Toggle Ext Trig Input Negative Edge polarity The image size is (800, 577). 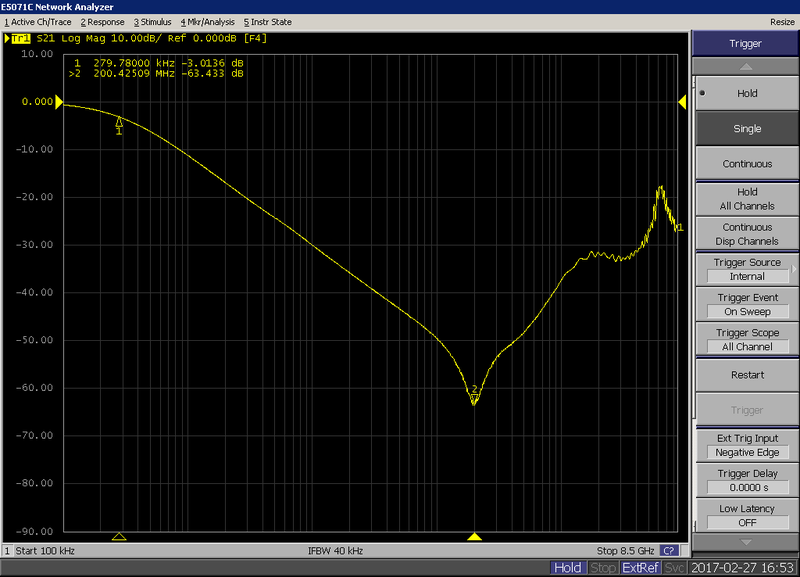coord(745,444)
